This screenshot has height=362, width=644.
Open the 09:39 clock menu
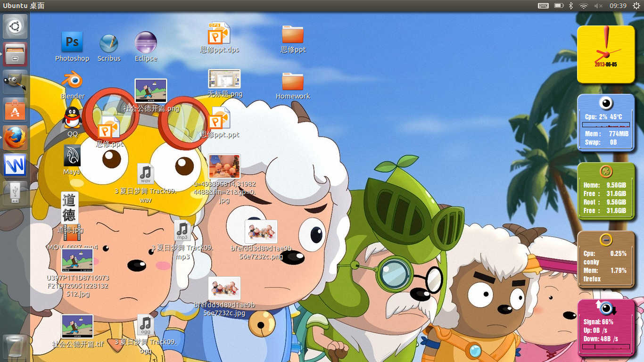(618, 6)
